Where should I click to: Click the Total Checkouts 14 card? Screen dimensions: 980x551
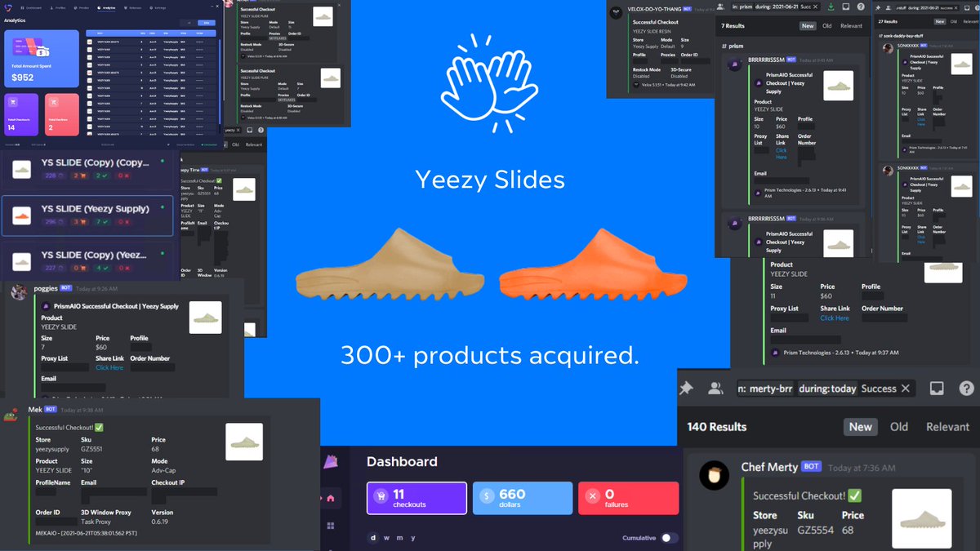21,114
